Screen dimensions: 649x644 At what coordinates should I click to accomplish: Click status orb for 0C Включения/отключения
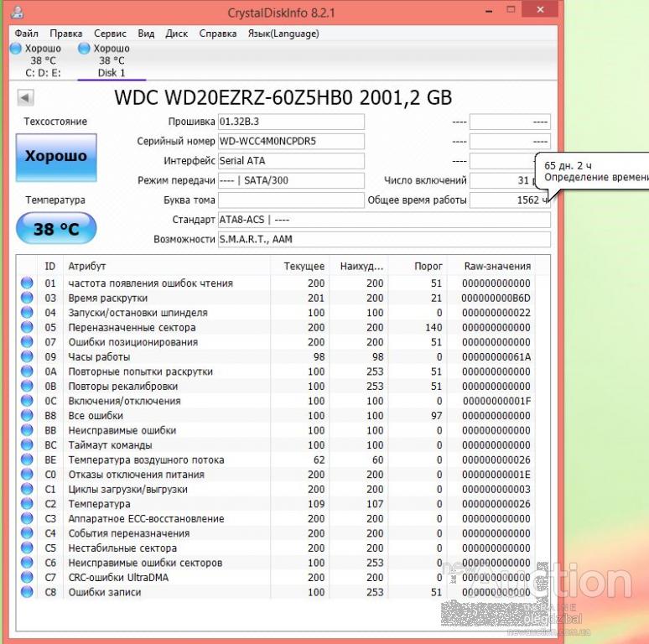point(27,401)
